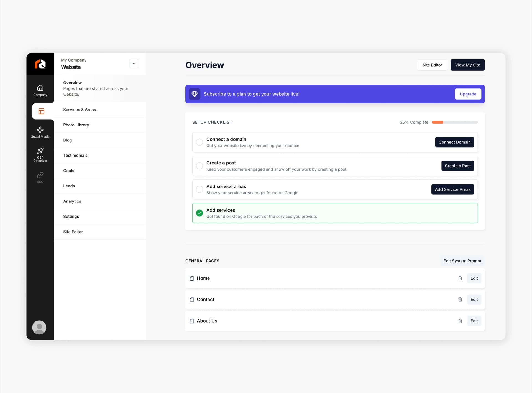Check off the Create a post task

199,166
